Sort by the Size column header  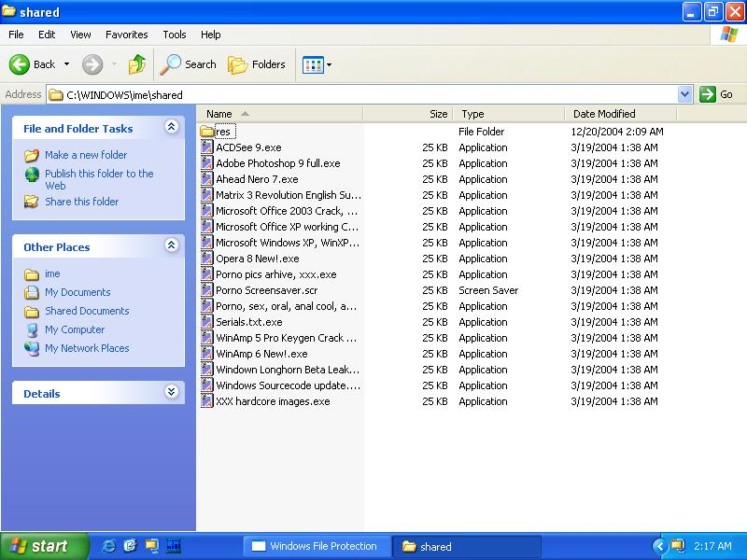(x=408, y=114)
